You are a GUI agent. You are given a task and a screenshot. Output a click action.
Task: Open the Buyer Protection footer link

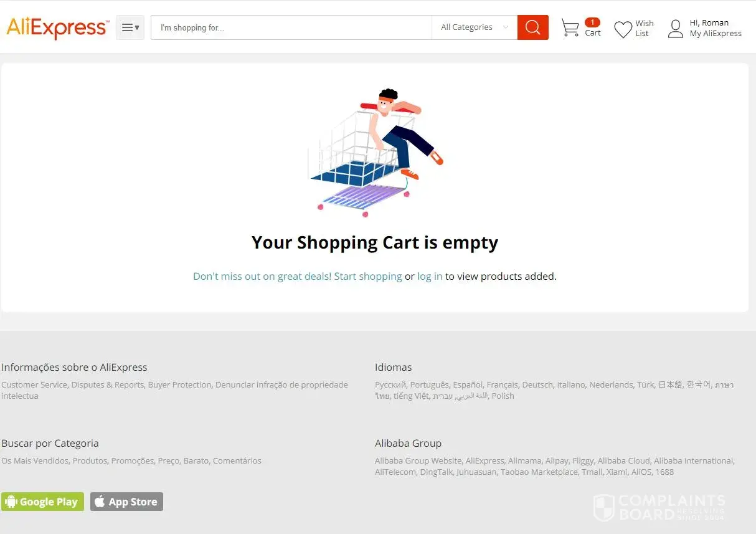[x=179, y=385]
